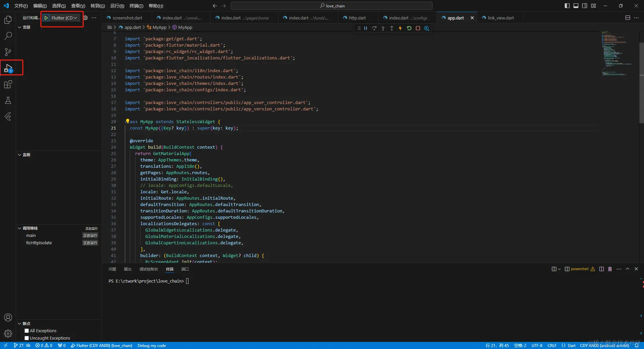The width and height of the screenshot is (644, 349).
Task: Click the Hot Reload lightning icon
Action: click(x=400, y=28)
